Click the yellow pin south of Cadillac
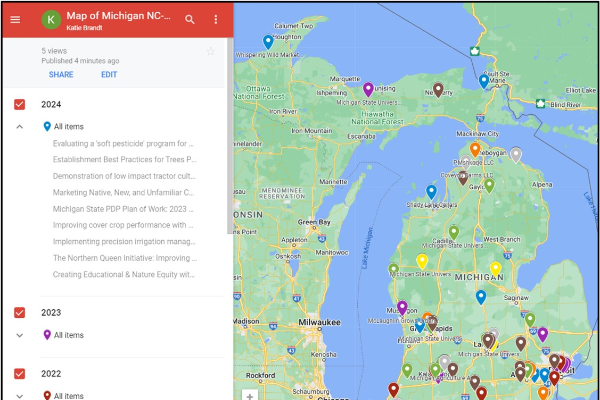Image resolution: width=600 pixels, height=400 pixels. click(x=422, y=261)
